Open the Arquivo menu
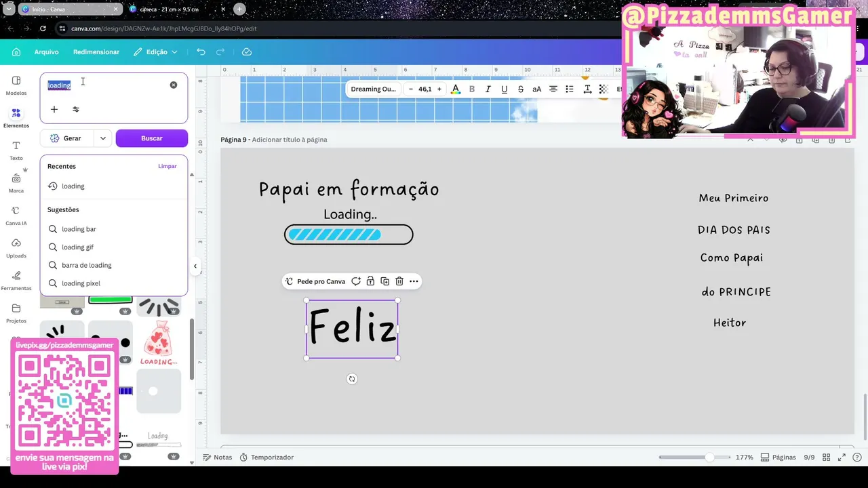868x488 pixels. pyautogui.click(x=47, y=52)
